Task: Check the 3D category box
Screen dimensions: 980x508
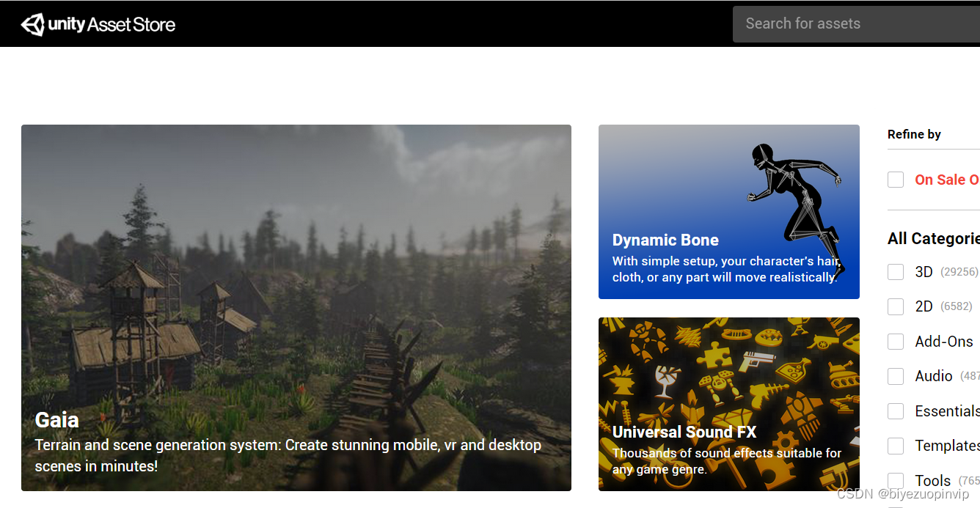Action: [896, 272]
